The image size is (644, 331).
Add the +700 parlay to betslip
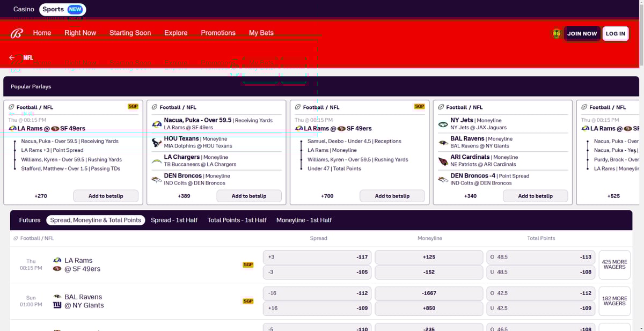[392, 196]
